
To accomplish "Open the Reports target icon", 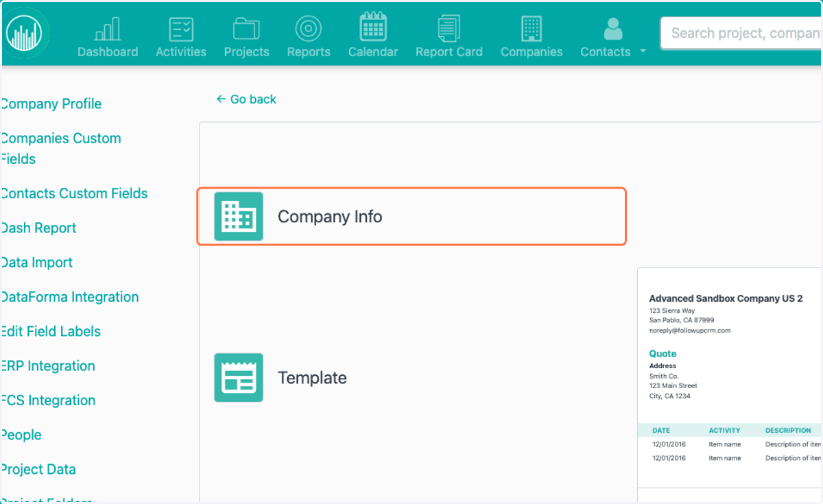I will (x=309, y=29).
